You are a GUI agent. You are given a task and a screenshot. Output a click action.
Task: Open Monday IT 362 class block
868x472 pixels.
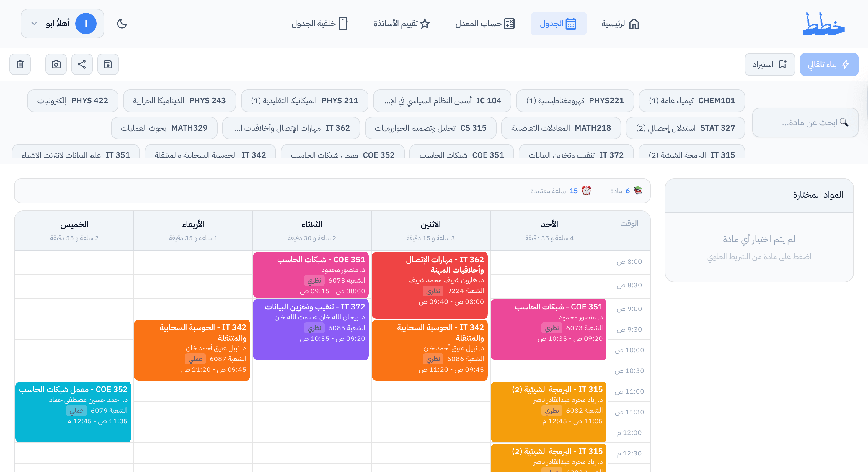(x=430, y=285)
